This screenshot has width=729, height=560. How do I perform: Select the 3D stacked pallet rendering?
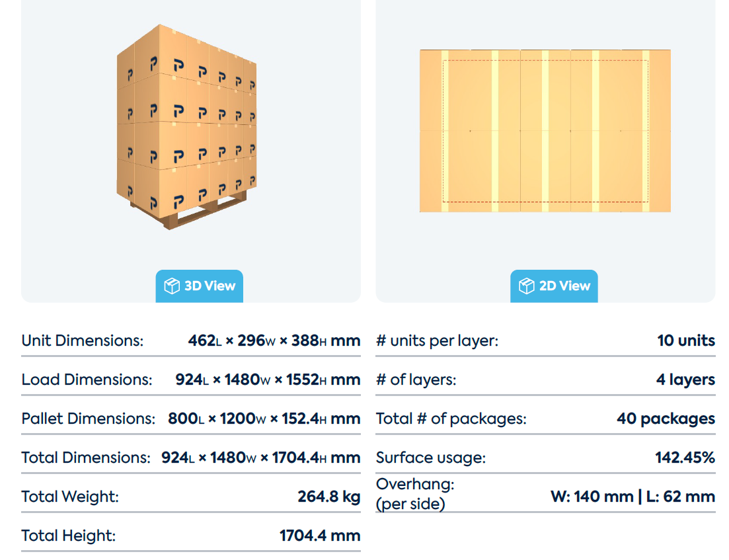[x=186, y=126]
